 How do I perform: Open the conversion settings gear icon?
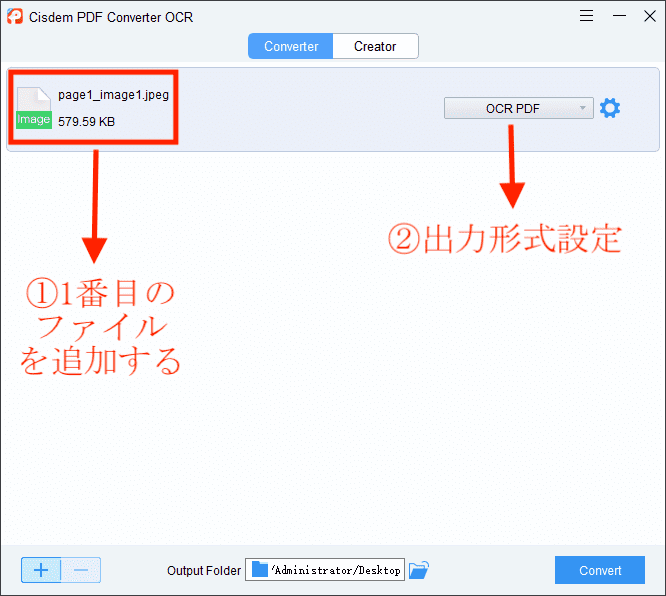(610, 108)
